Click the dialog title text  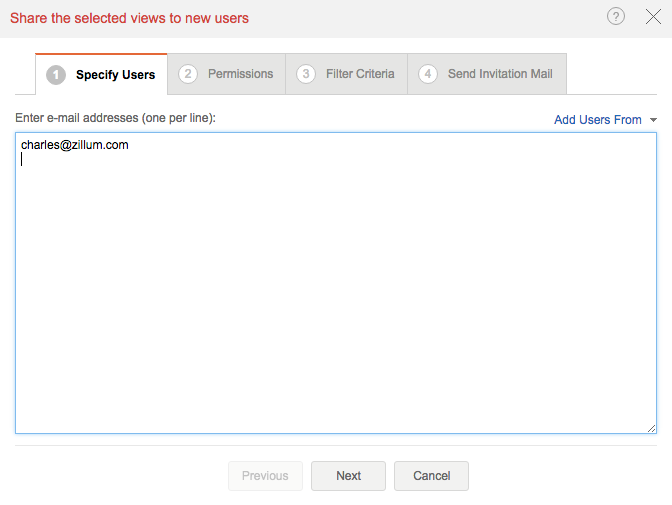point(129,18)
